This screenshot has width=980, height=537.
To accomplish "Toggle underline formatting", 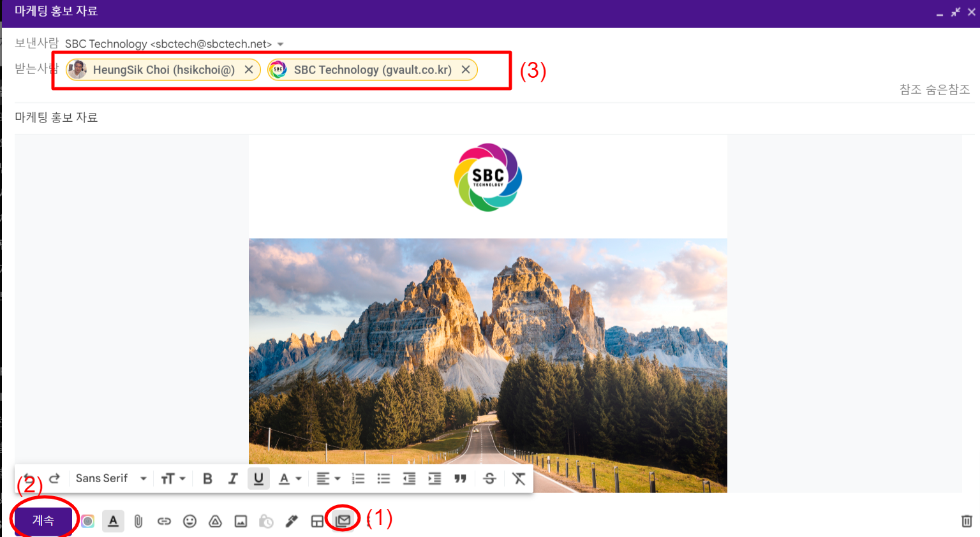I will pos(258,478).
